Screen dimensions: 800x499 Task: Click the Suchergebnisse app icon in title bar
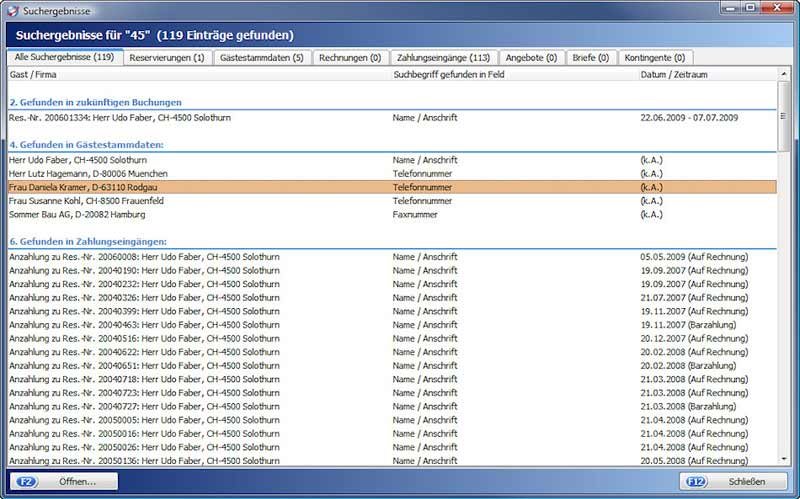tap(13, 10)
